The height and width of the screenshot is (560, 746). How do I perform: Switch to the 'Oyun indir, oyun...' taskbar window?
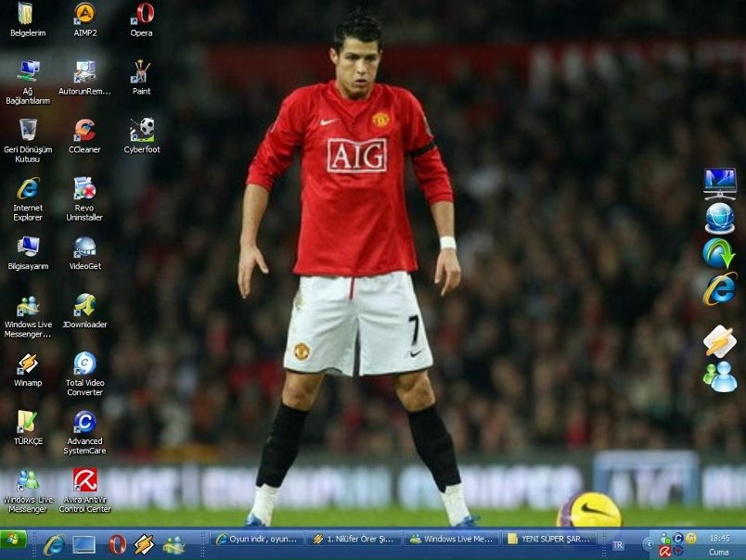(257, 539)
